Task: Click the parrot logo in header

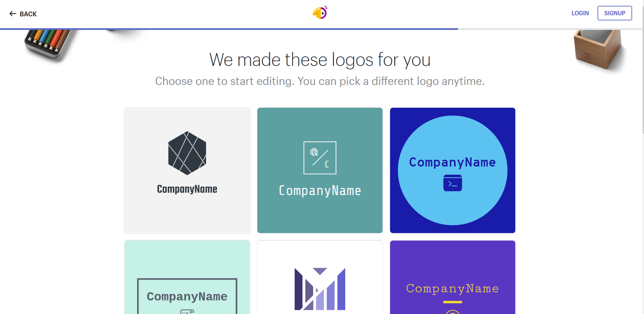Action: pos(320,13)
